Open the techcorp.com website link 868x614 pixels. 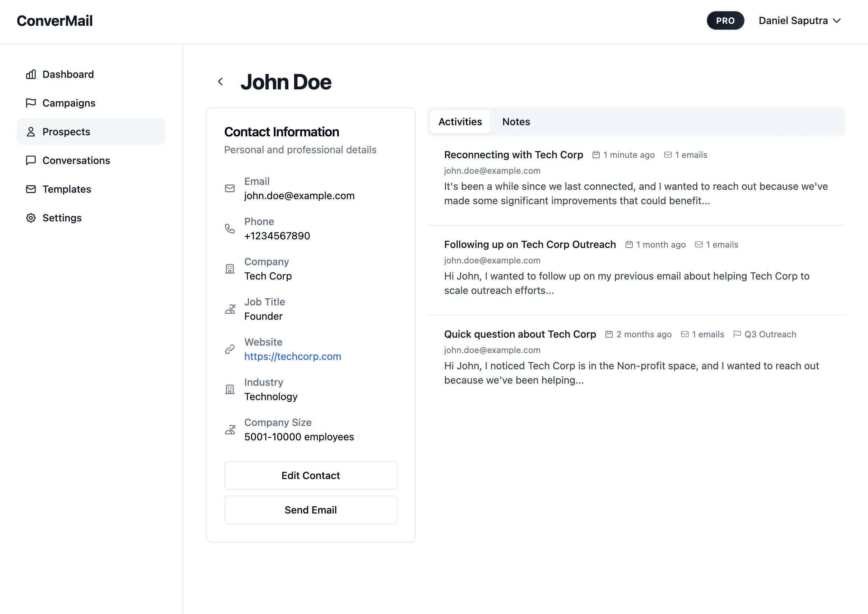pos(292,357)
